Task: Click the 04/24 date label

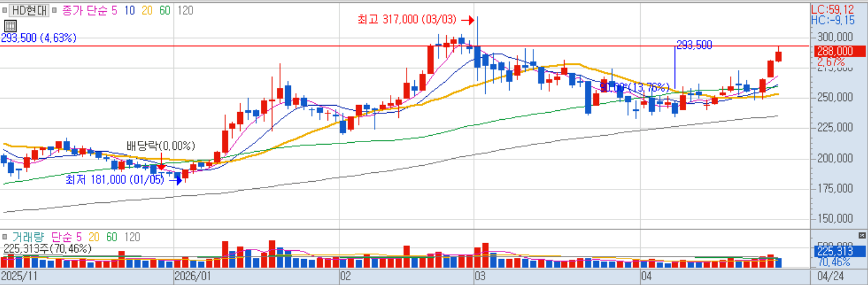Action: (x=830, y=276)
